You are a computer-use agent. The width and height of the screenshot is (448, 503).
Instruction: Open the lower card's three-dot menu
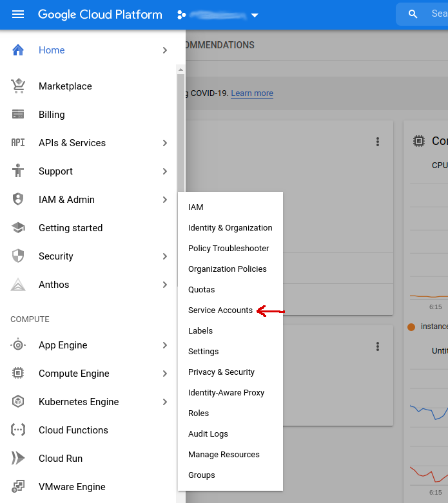click(378, 346)
